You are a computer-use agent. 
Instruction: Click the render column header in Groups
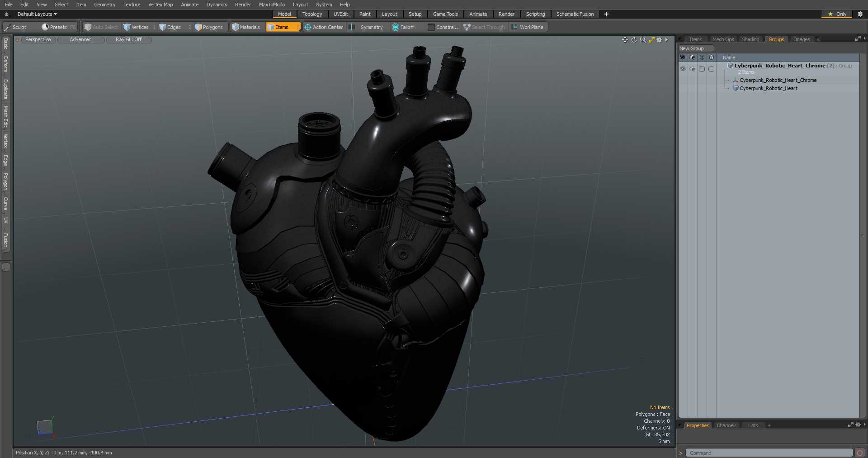(x=692, y=57)
